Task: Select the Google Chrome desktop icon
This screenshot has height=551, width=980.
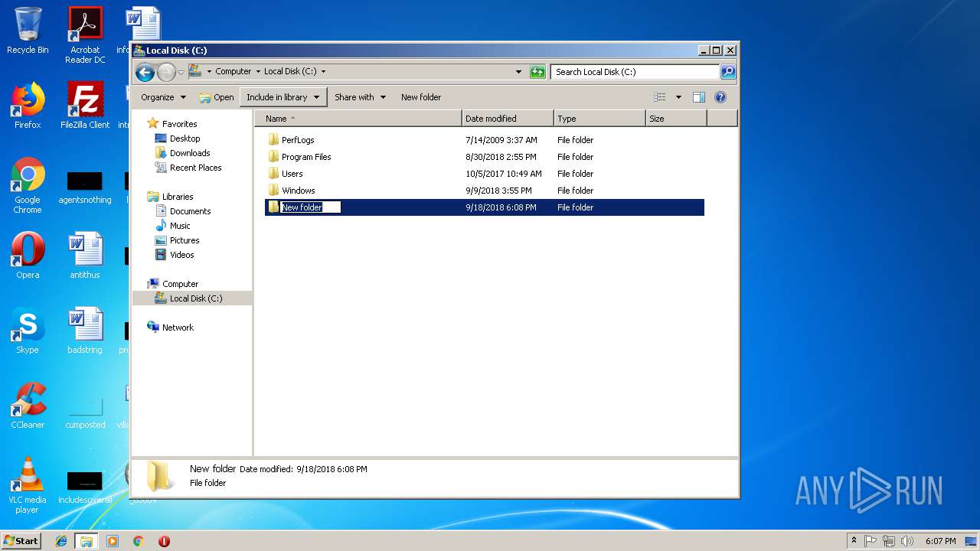Action: pos(28,185)
